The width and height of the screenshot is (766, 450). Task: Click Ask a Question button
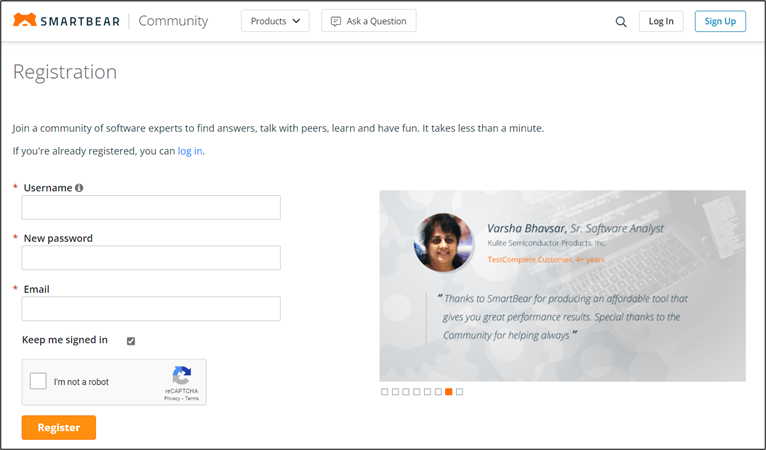[x=368, y=21]
